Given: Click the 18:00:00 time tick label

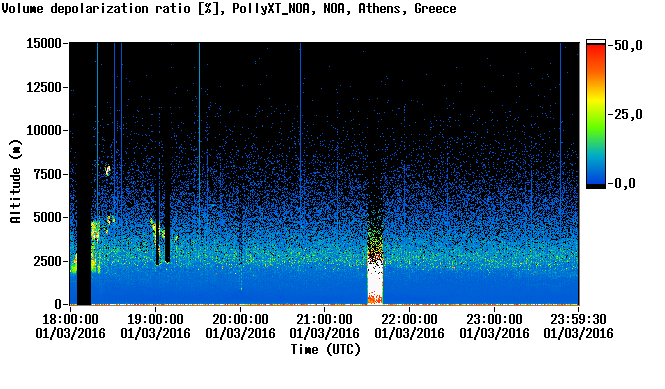Looking at the screenshot, I should [x=70, y=319].
